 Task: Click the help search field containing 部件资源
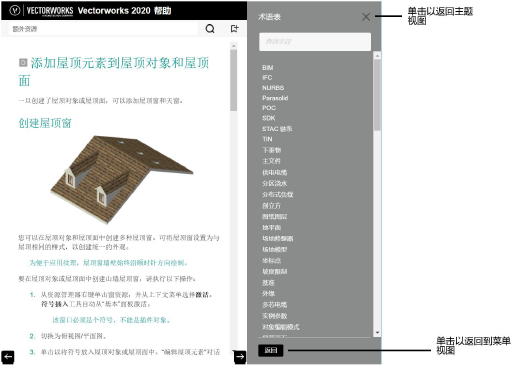[x=103, y=29]
